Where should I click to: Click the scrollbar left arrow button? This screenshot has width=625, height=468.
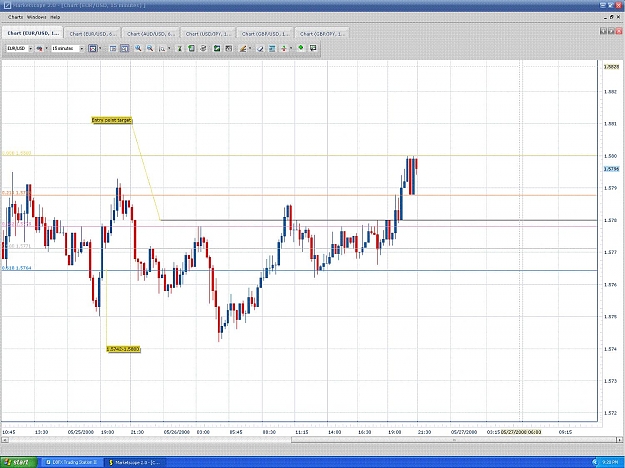[x=4, y=440]
